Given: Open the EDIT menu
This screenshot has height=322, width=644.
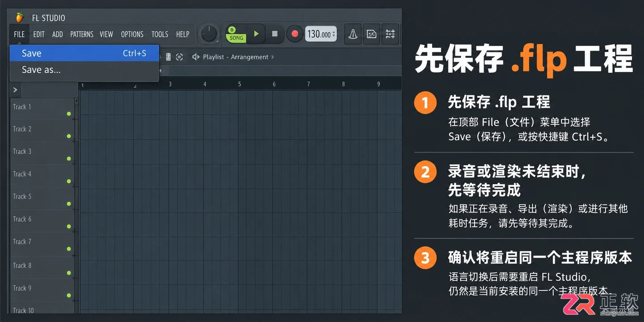Looking at the screenshot, I should [39, 34].
